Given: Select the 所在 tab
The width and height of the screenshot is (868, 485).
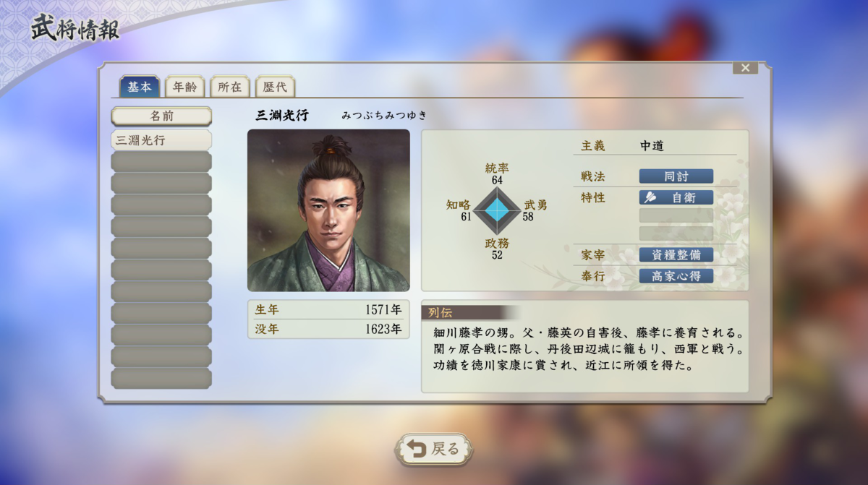Looking at the screenshot, I should (x=230, y=87).
